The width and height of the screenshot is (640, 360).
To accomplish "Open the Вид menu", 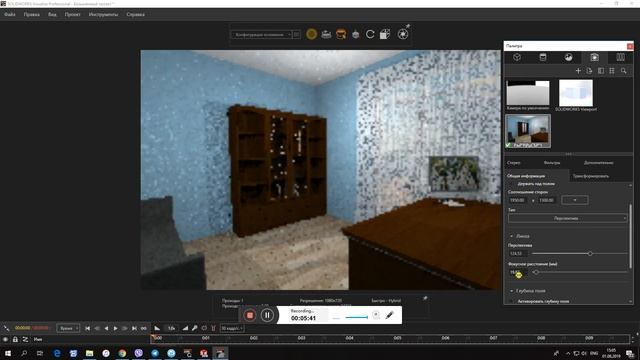I will [52, 14].
